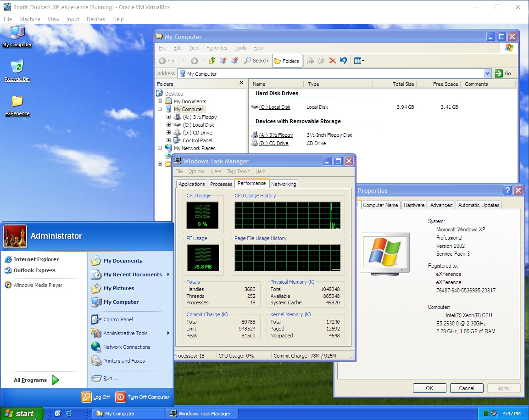Click OK in the System Properties dialog
529x420 pixels.
(429, 388)
